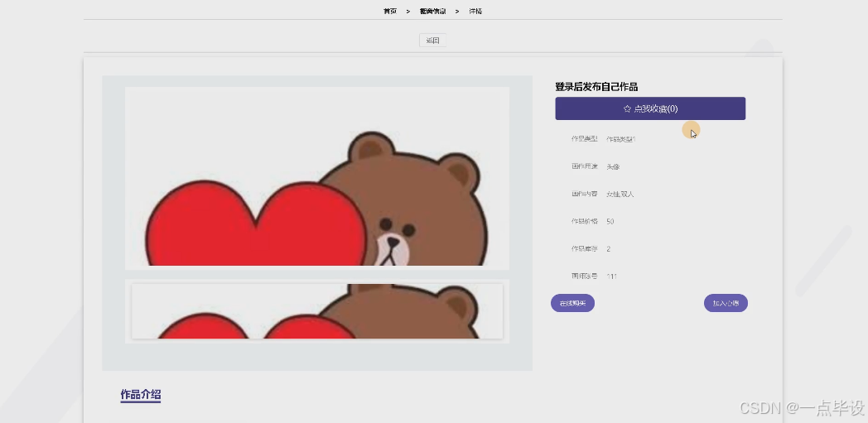Viewport: 868px width, 423px height.
Task: Click the title 登录后发布自己作品
Action: (x=596, y=87)
